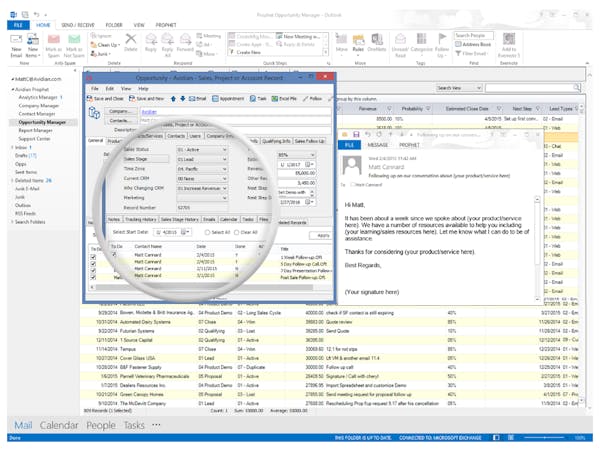The height and width of the screenshot is (450, 600).
Task: Open the Categorize icon in Tags group
Action: pos(421,43)
